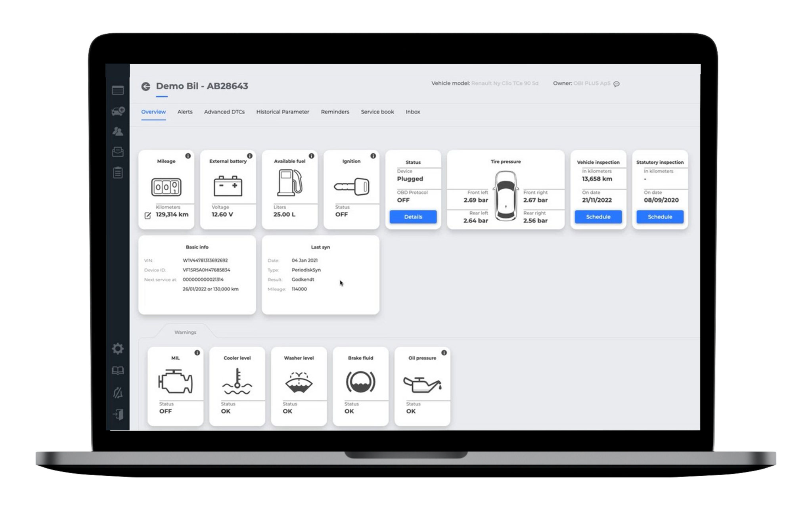Click the edit mileage pencil icon
Viewport: 812px width, 509px height.
coord(147,215)
